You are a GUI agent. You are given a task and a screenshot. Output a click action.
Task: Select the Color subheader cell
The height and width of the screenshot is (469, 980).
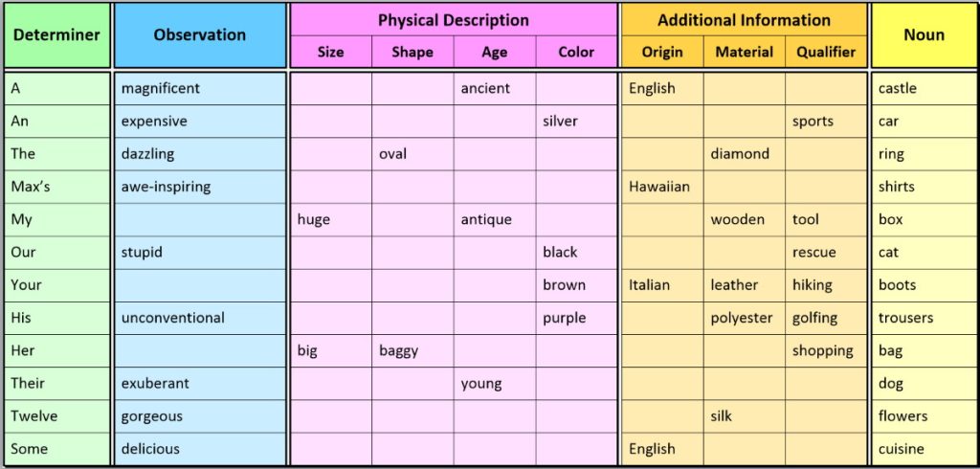(x=576, y=53)
